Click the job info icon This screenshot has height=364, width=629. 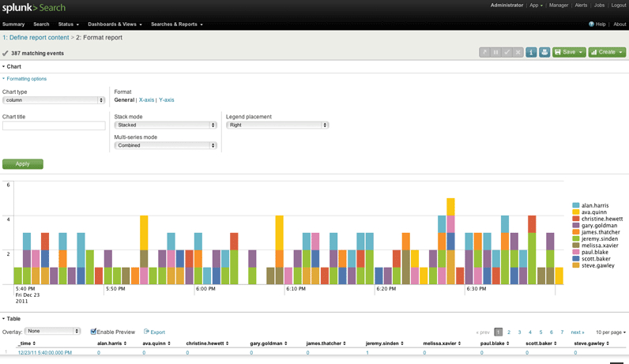[531, 52]
